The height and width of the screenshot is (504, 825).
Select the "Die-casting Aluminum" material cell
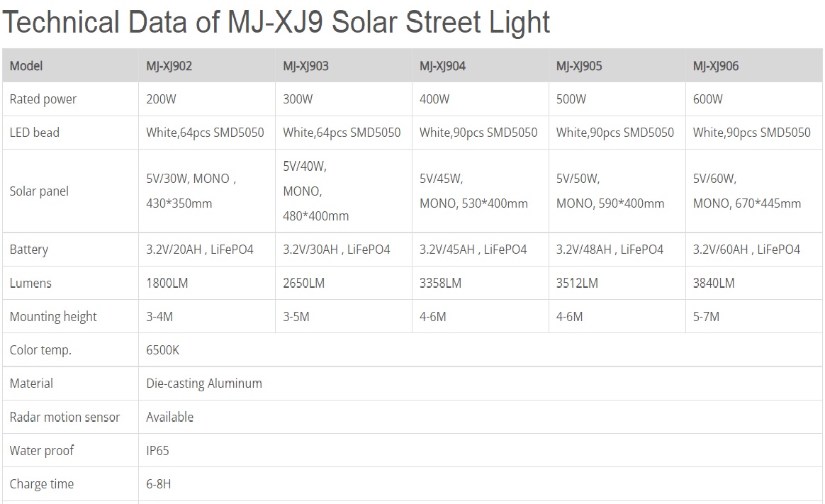pyautogui.click(x=204, y=383)
